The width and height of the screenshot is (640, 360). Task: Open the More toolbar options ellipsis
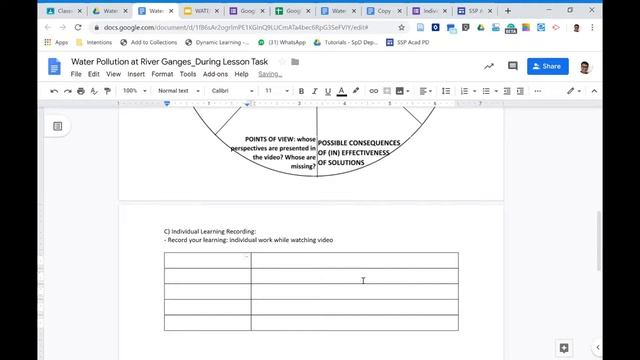pyautogui.click(x=538, y=91)
